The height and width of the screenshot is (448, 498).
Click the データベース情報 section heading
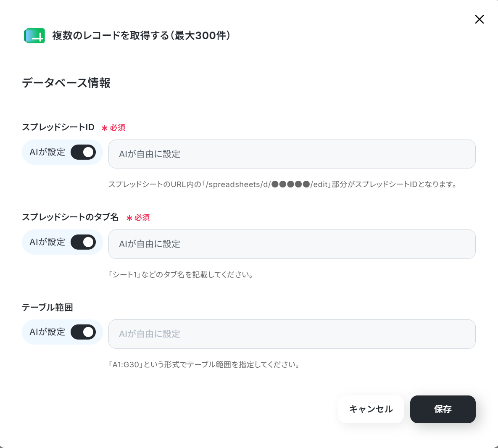66,83
